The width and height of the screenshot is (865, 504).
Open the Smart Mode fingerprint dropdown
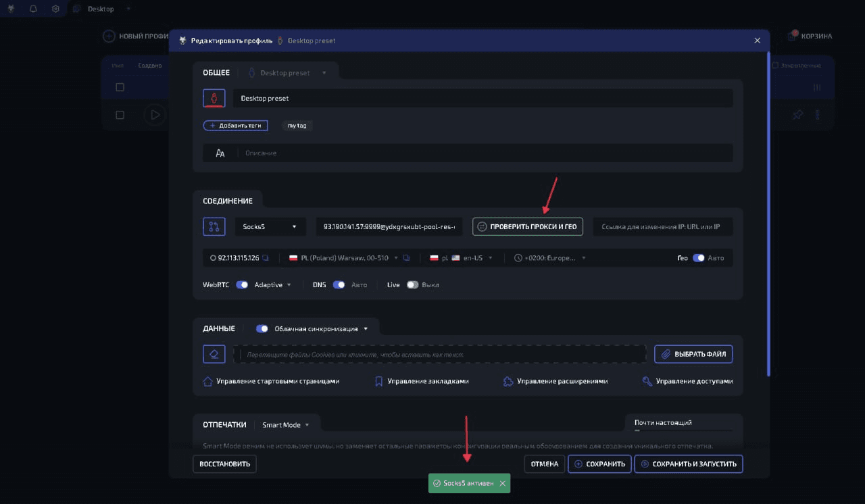pos(285,425)
